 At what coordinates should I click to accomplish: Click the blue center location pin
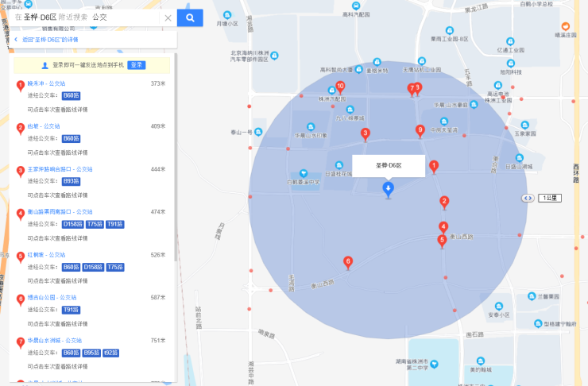(x=388, y=189)
